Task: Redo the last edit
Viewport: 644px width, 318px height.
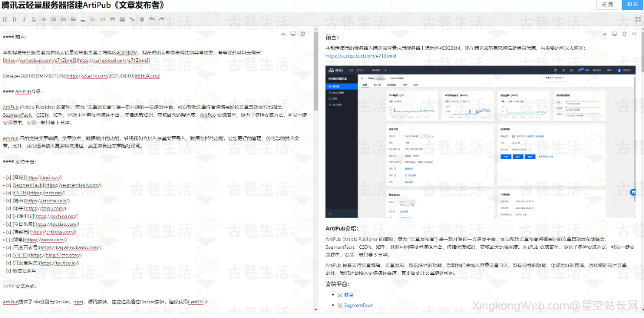Action: (161, 19)
